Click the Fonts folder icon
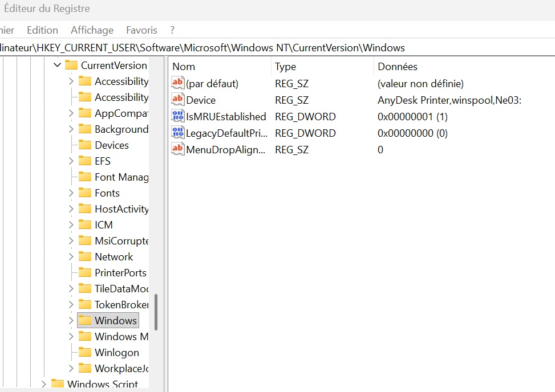This screenshot has width=555, height=392. point(85,193)
